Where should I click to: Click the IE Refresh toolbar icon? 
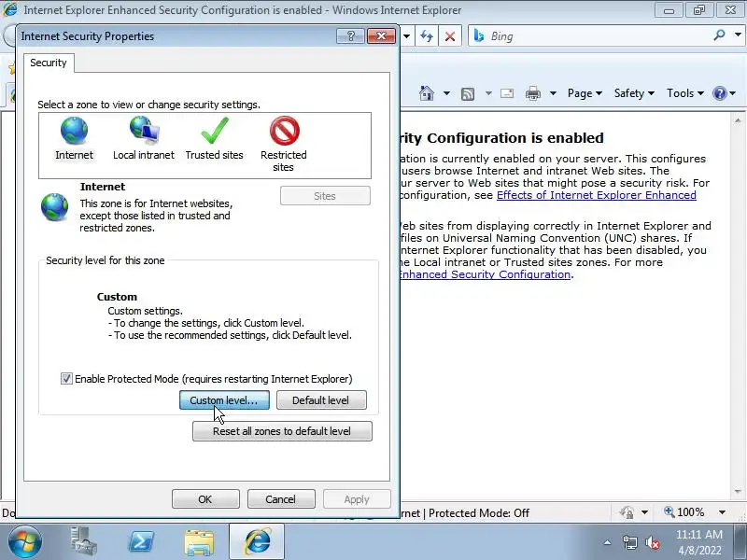click(x=427, y=36)
